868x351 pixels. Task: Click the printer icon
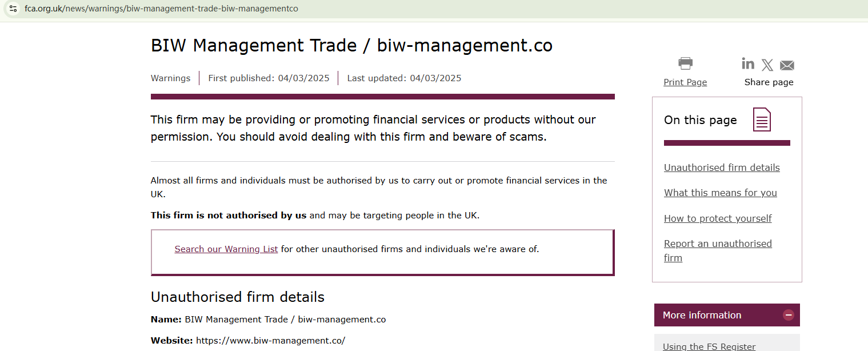pos(685,63)
